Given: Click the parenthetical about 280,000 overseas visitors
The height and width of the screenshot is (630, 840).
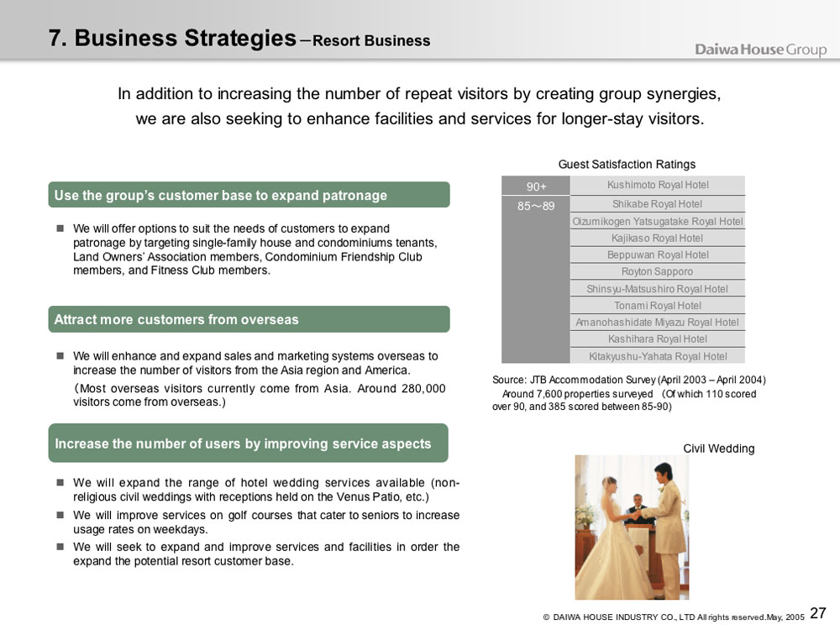Looking at the screenshot, I should [x=260, y=395].
